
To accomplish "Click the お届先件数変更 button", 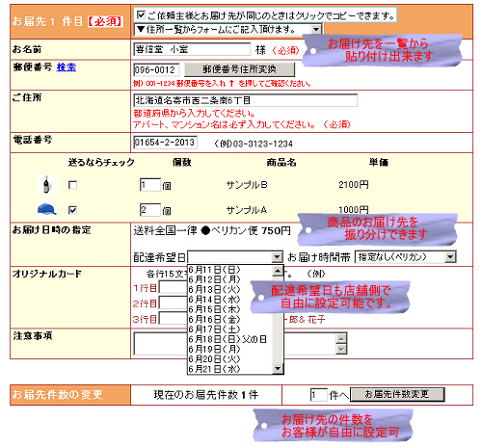I will click(x=397, y=394).
